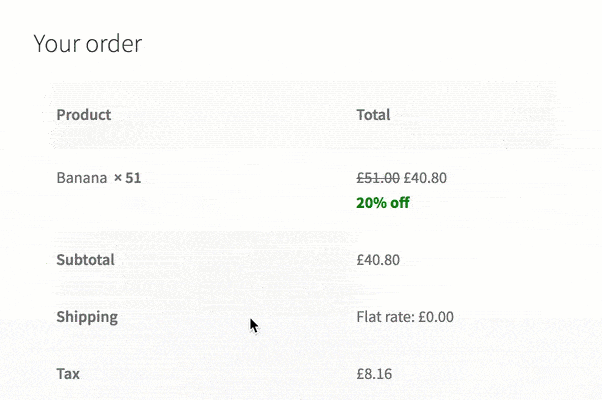Select the Subtotal row label
Screen dimensions: 602x400
85,260
